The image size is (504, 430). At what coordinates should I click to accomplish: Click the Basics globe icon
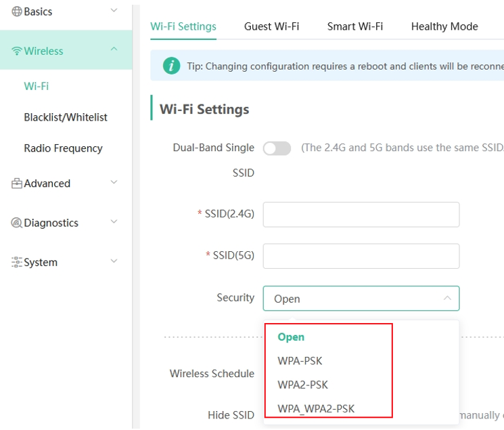17,12
